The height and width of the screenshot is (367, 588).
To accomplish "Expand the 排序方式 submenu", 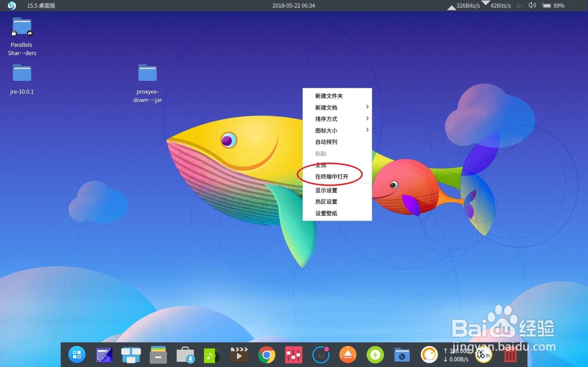I will click(x=337, y=119).
